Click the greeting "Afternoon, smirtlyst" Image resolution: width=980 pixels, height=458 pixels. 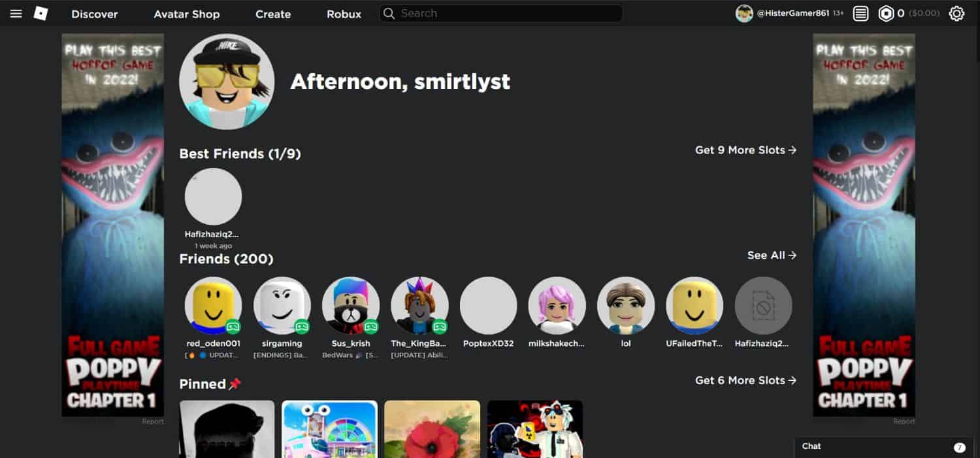tap(400, 82)
